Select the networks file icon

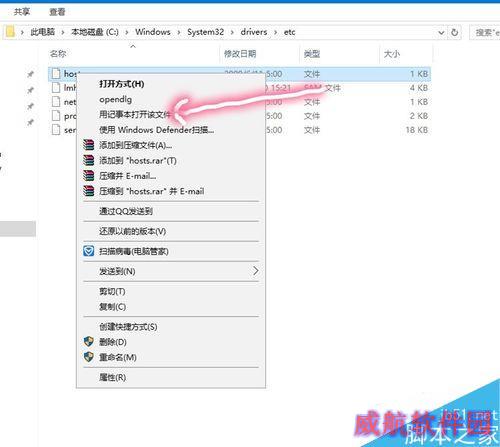(56, 102)
